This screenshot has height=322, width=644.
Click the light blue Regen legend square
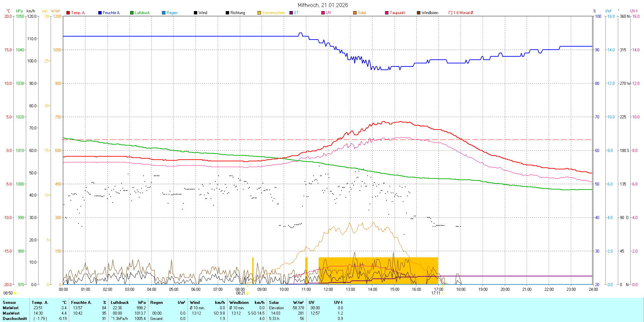point(164,13)
